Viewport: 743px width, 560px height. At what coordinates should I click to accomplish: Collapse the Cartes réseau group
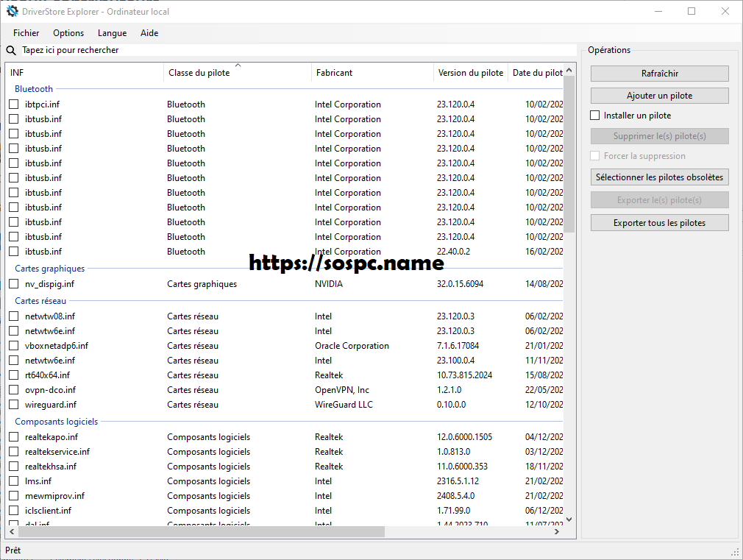tap(40, 301)
